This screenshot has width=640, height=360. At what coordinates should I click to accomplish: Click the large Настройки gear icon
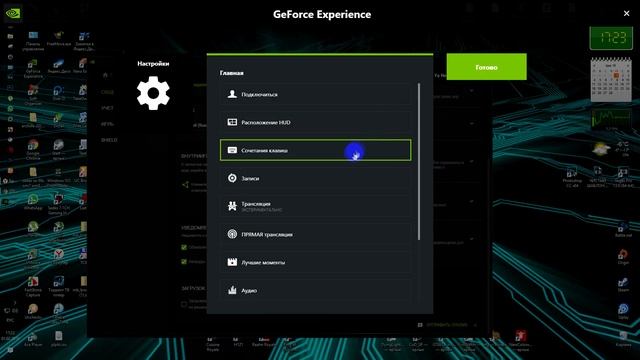click(153, 93)
